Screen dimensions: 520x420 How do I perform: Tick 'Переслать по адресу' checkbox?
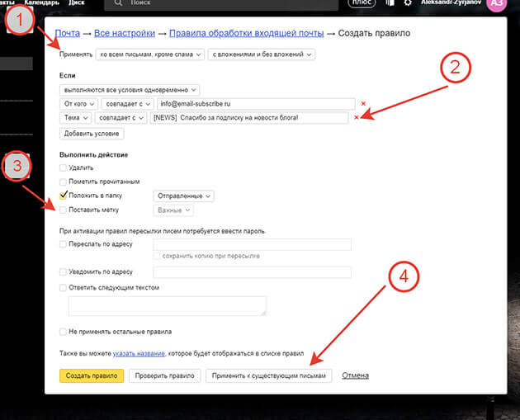pyautogui.click(x=63, y=244)
